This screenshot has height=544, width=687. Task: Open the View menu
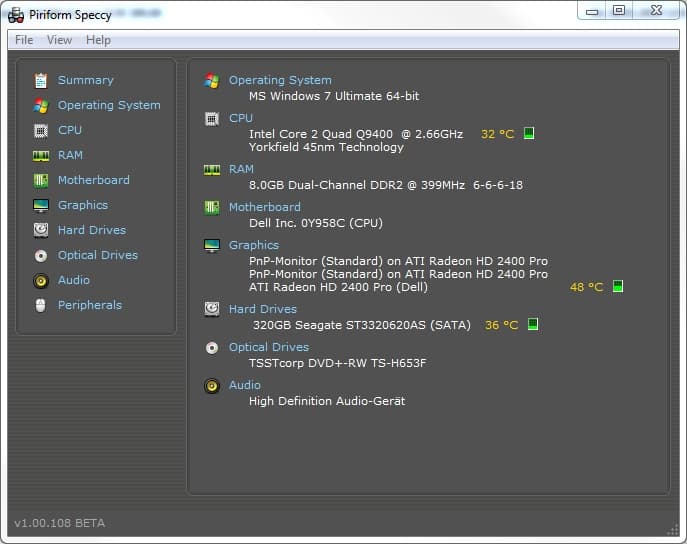tap(59, 40)
